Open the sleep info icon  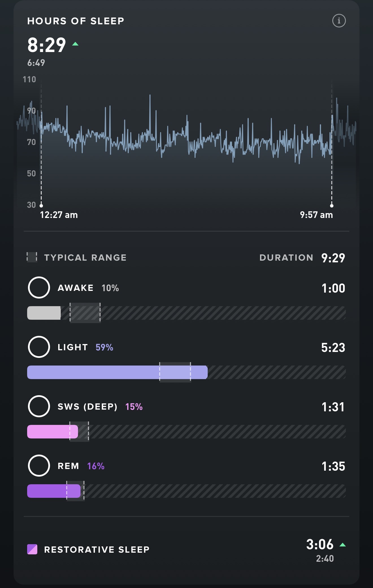pyautogui.click(x=339, y=21)
